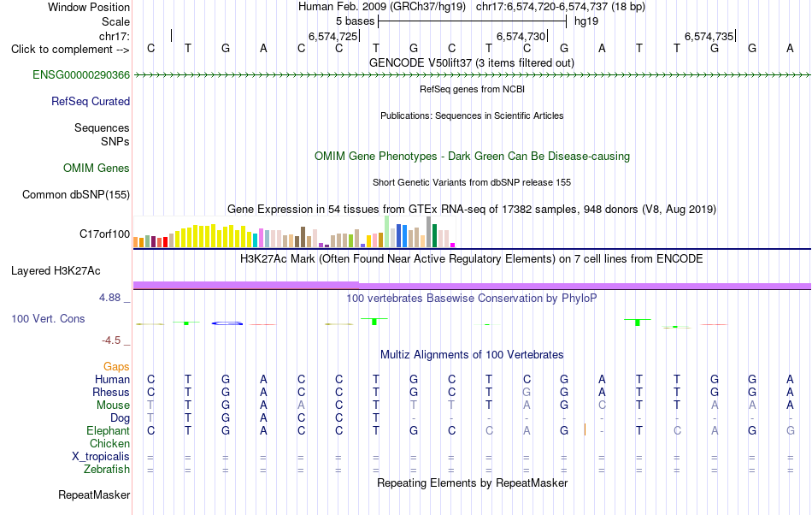812x515 pixels.
Task: Click the PhyloP 4.88 upper scale value
Action: (109, 298)
